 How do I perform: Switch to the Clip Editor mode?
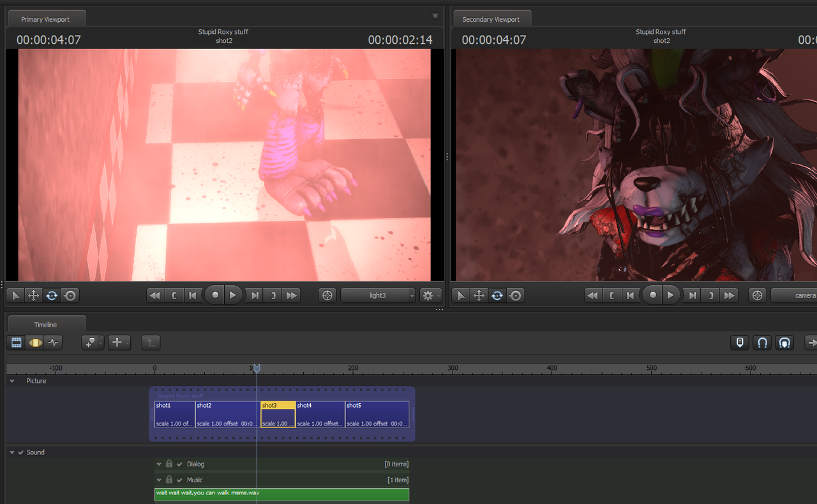point(17,343)
